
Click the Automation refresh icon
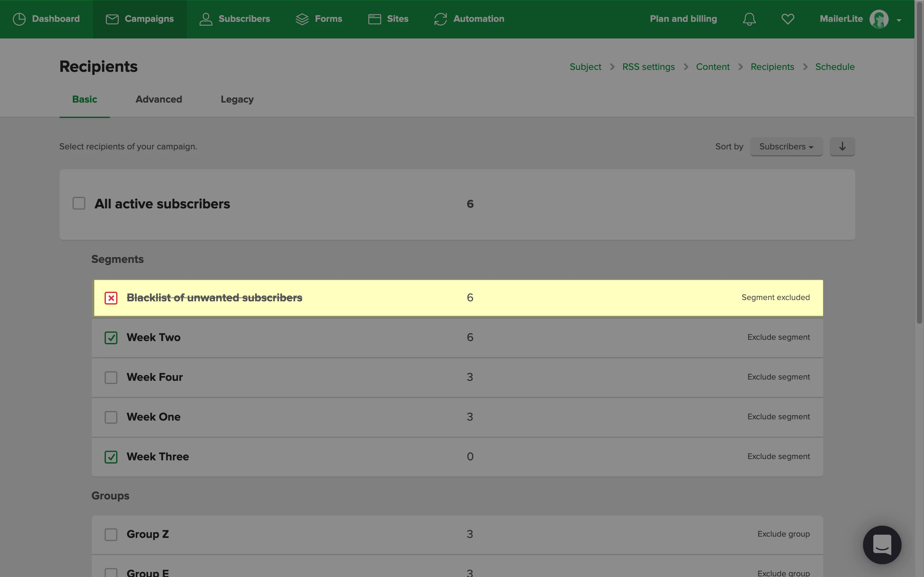tap(441, 19)
